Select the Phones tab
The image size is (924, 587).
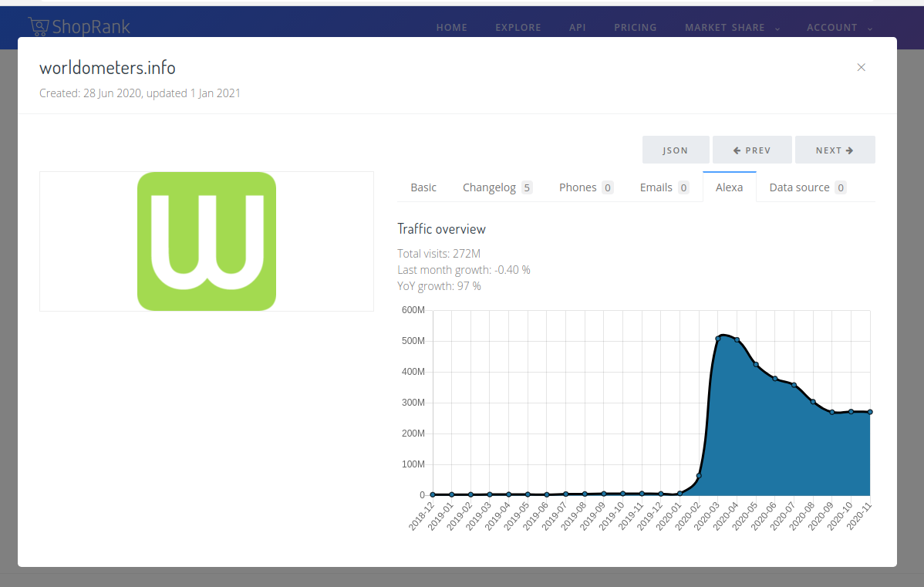pos(585,187)
